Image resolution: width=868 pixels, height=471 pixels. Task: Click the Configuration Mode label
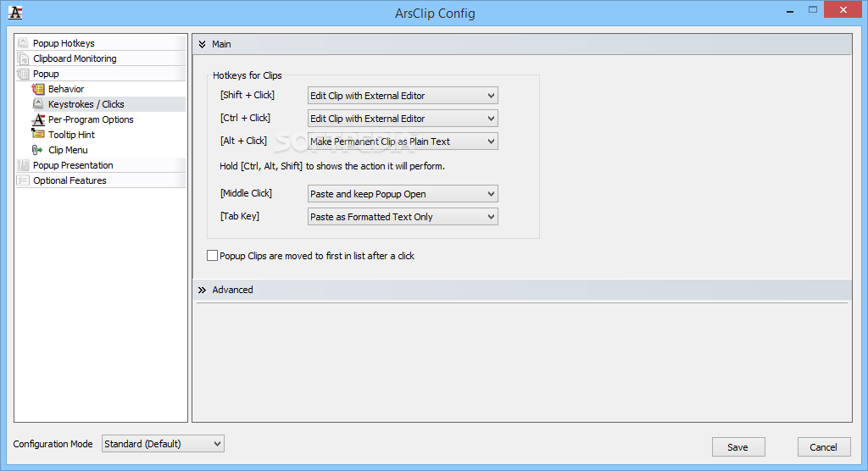click(x=53, y=444)
